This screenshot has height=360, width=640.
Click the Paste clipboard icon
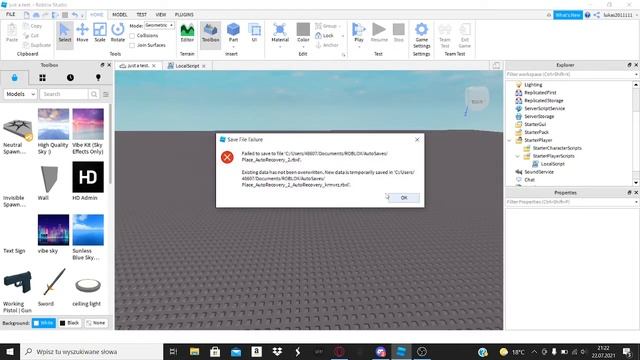[12, 33]
